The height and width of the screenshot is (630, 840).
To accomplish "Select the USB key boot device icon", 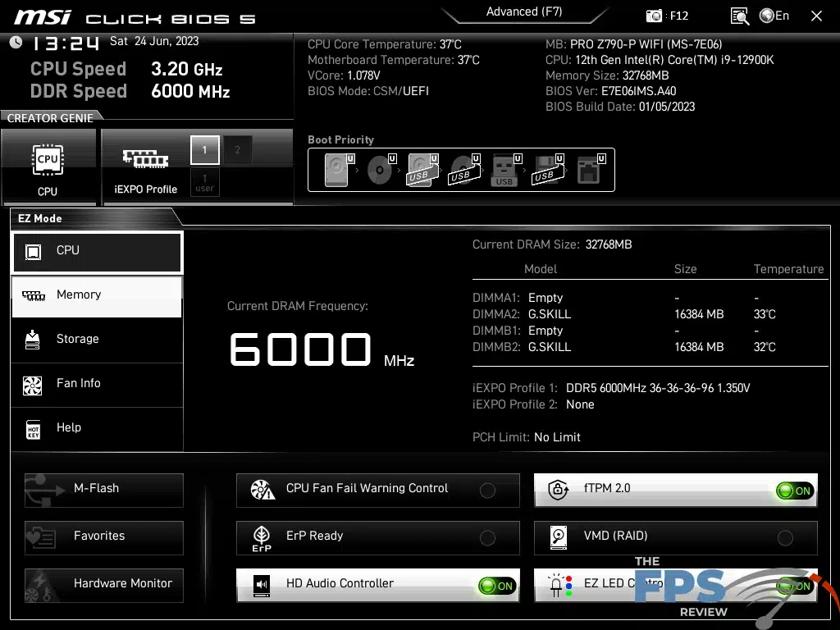I will (x=504, y=171).
